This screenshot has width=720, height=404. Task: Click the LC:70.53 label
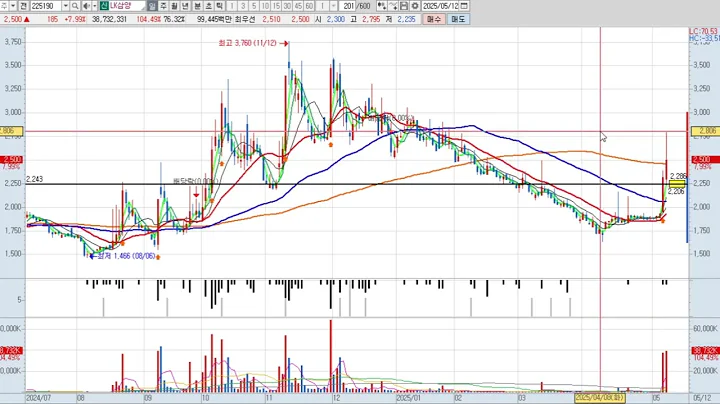tap(703, 31)
